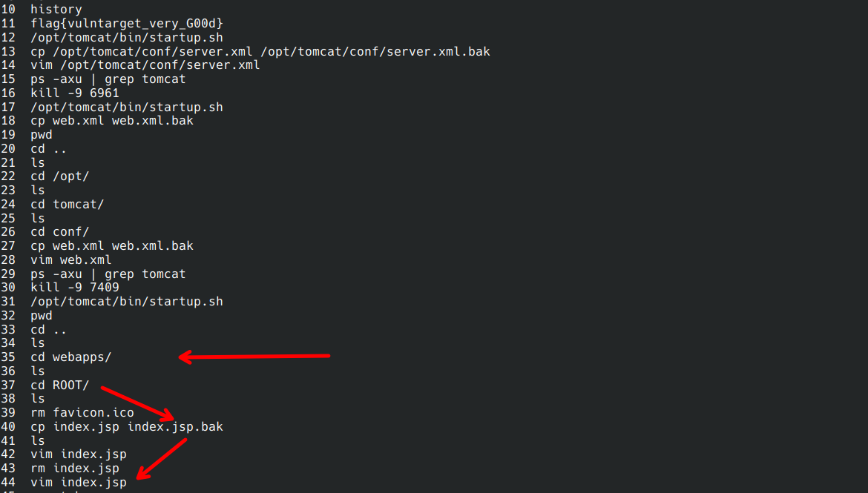Click the rm index.jsp command on line 43
This screenshot has width=868, height=493.
(75, 469)
